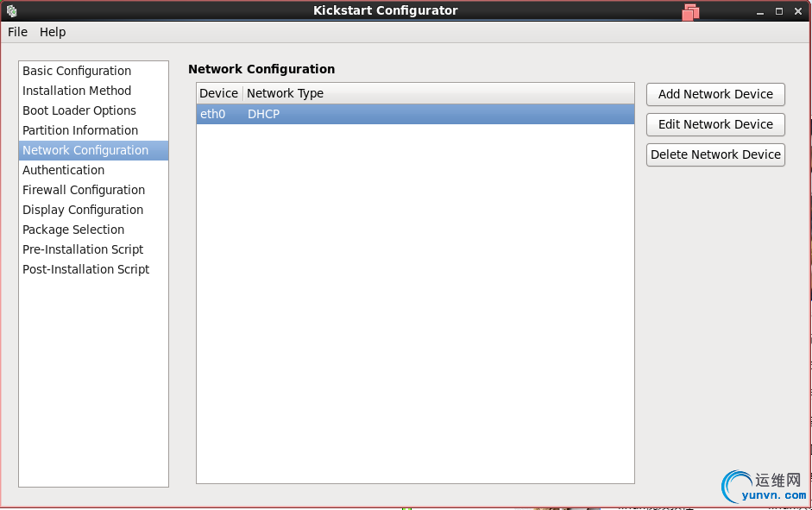Click the DHCP network type cell
Screen dimensions: 812x510
[263, 114]
